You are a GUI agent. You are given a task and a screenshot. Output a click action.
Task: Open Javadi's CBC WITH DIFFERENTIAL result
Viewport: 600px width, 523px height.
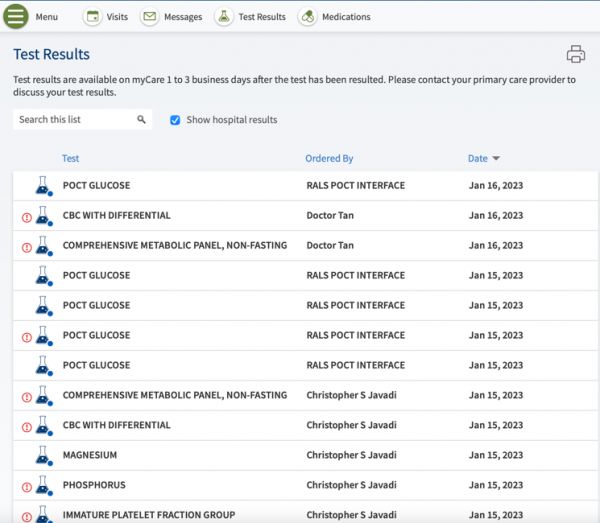pos(117,425)
